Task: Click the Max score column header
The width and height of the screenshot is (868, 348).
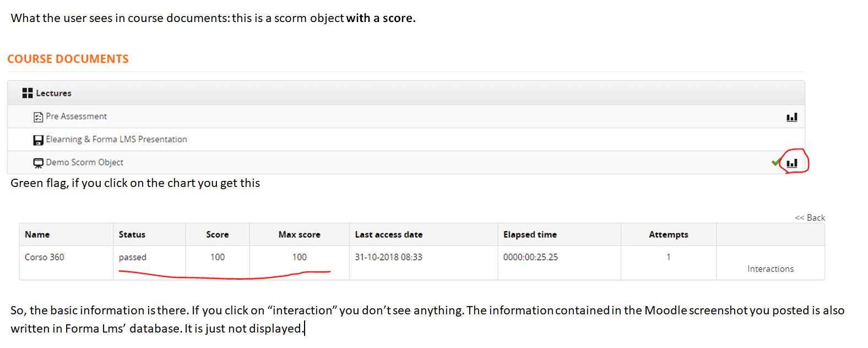Action: (x=299, y=234)
